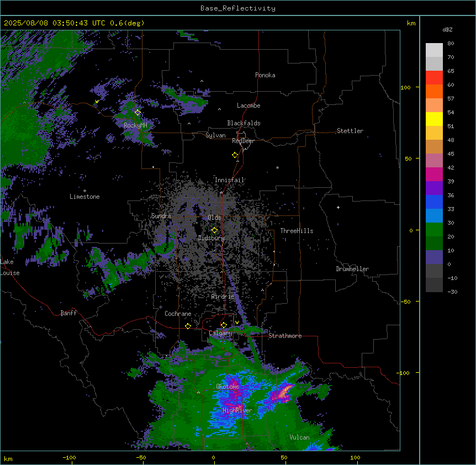Click the Olds town label
The height and width of the screenshot is (465, 476).
pos(214,218)
